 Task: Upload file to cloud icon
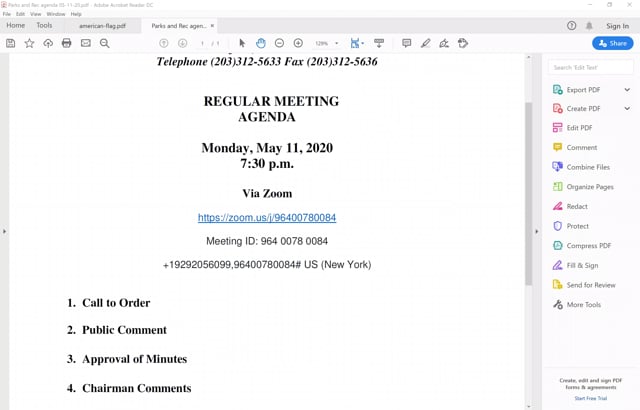coord(48,43)
